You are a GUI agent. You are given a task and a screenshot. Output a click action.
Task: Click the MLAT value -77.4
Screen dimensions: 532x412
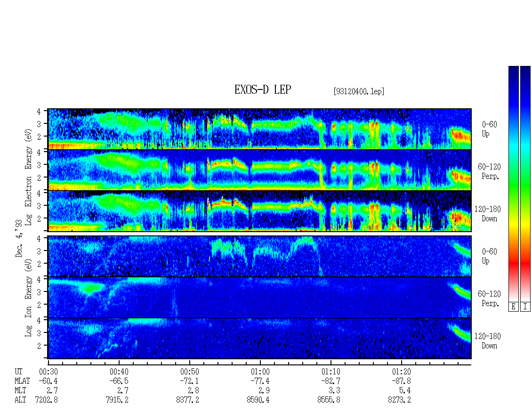[x=260, y=381]
